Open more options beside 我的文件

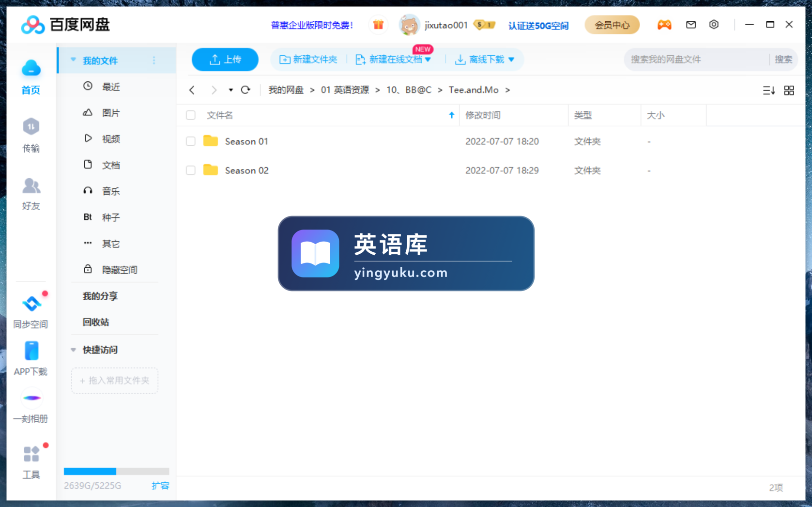tap(154, 61)
